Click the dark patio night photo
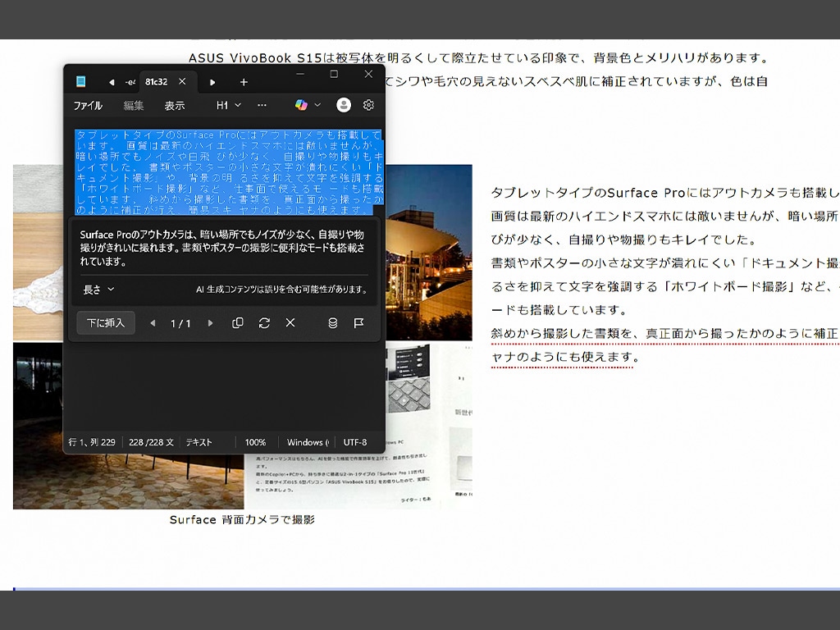The image size is (840, 630). point(129,482)
